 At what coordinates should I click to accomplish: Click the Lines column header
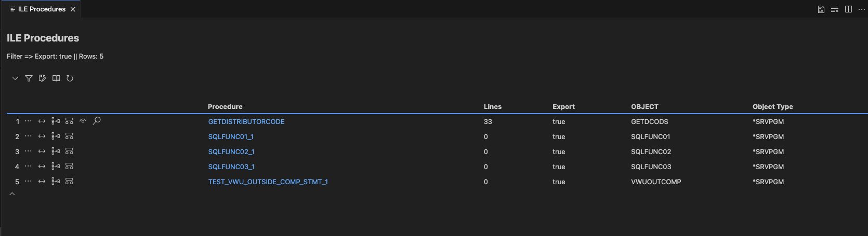[x=492, y=107]
